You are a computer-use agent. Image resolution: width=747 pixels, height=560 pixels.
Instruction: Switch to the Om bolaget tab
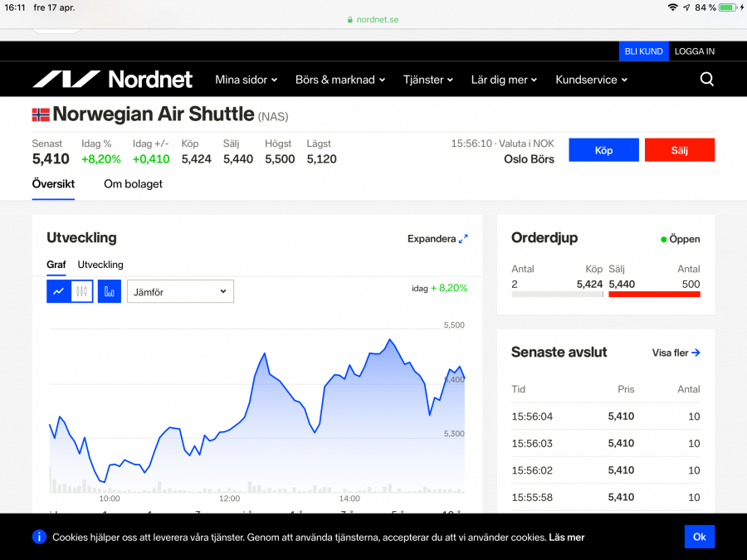coord(133,184)
